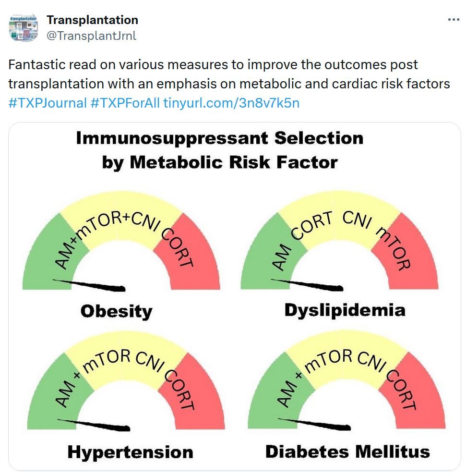Open the Transplantation display name
Image resolution: width=466 pixels, height=476 pixels.
pyautogui.click(x=92, y=20)
